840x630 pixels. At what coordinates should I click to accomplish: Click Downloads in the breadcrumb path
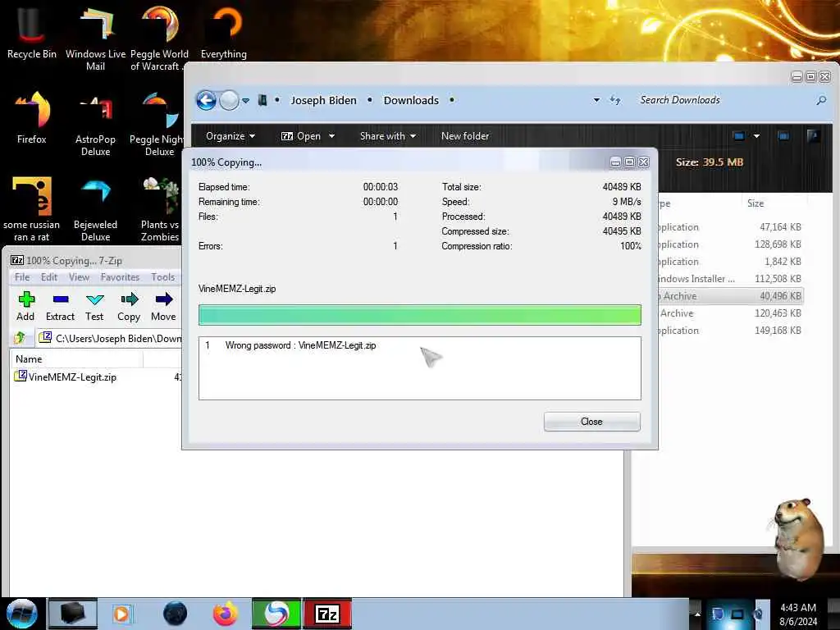(x=411, y=100)
